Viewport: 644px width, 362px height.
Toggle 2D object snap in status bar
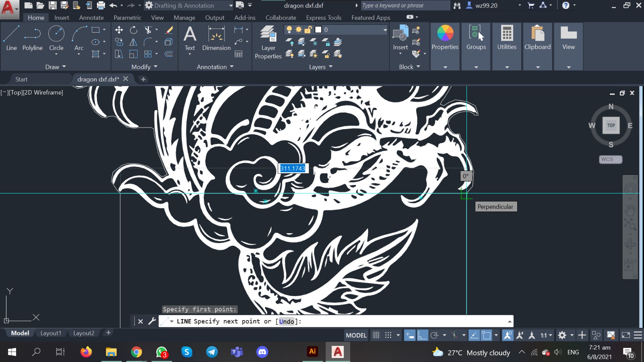(487, 335)
